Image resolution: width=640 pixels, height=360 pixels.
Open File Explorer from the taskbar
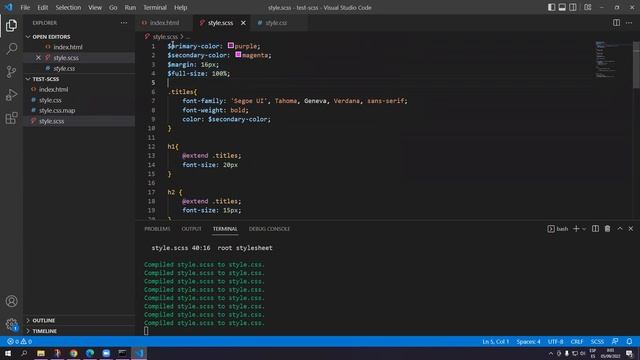tap(41, 353)
